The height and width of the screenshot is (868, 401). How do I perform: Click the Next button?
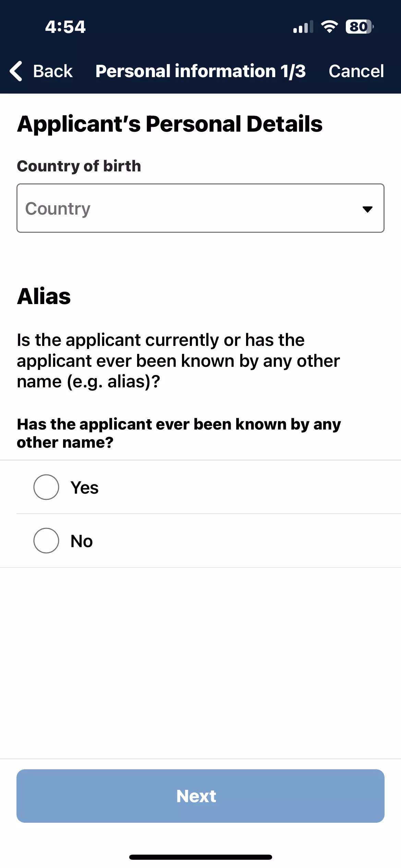[200, 796]
